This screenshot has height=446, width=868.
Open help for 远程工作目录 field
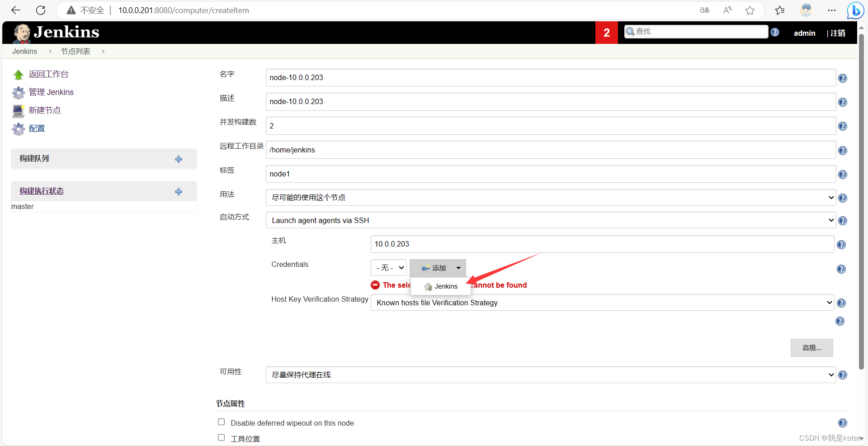pyautogui.click(x=843, y=151)
